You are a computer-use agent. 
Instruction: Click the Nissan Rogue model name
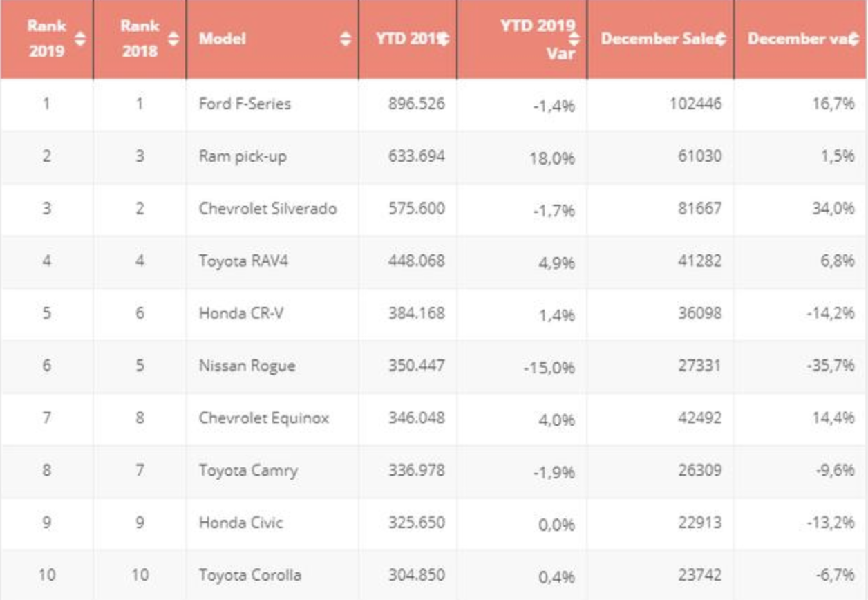(x=247, y=366)
